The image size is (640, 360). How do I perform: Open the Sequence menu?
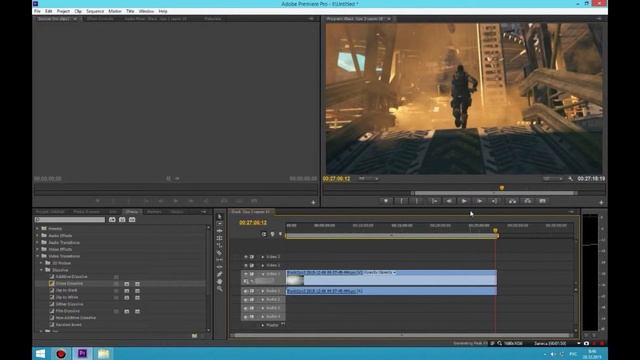click(95, 11)
